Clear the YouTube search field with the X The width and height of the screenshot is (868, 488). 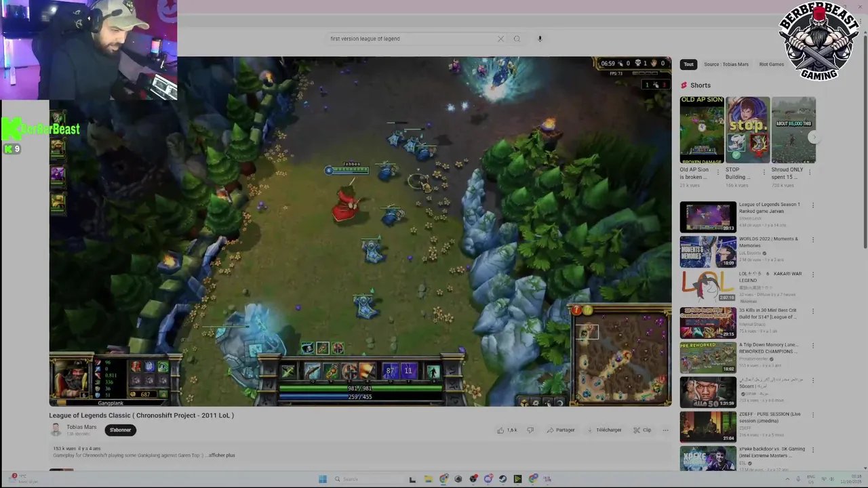tap(500, 39)
